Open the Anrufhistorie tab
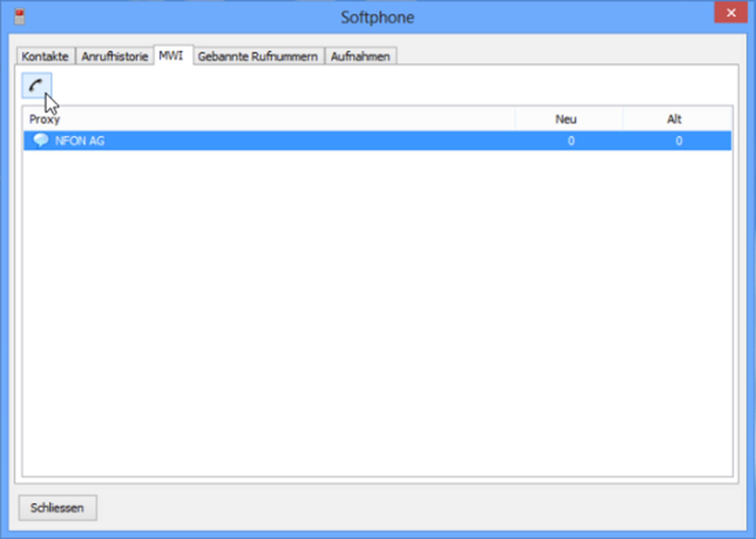Screen dimensions: 756x539 tap(115, 56)
